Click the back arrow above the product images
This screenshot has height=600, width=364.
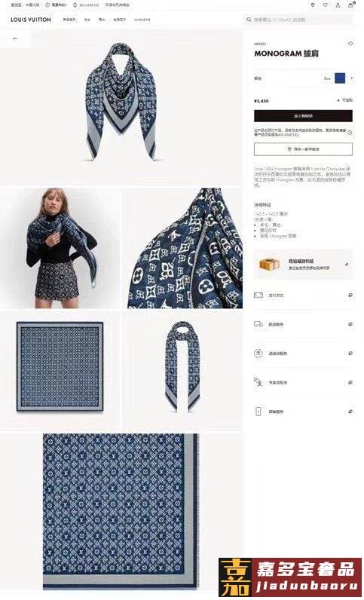coord(15,38)
